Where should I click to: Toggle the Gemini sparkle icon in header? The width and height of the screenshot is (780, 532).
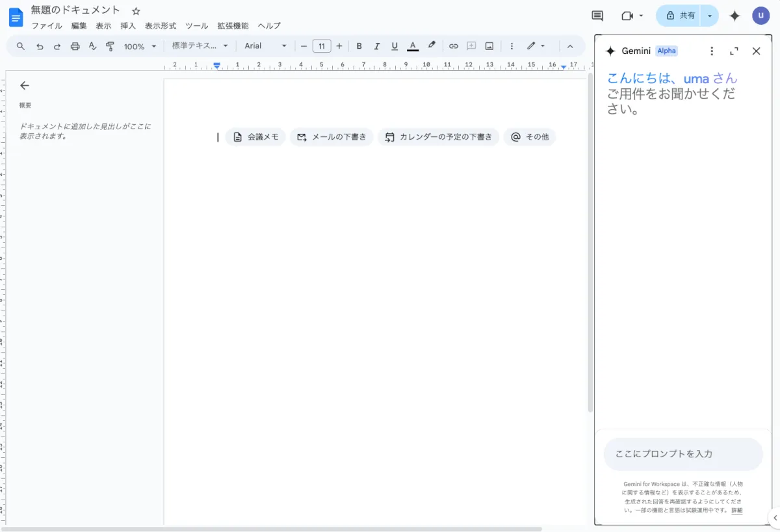[x=734, y=16]
